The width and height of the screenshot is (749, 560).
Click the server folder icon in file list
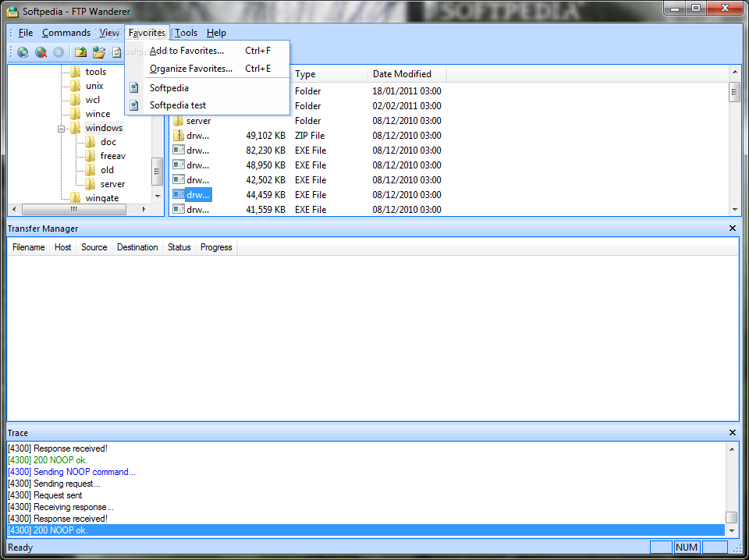pos(178,121)
